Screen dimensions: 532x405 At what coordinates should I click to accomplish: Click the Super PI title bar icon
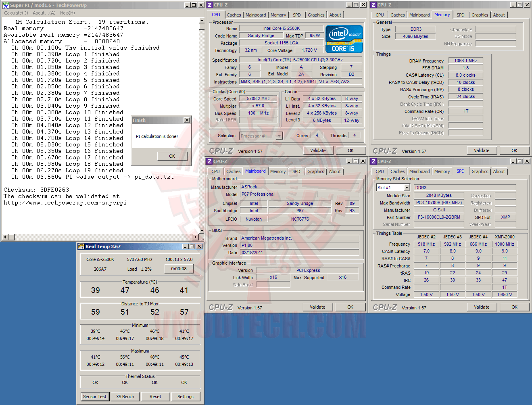click(6, 5)
